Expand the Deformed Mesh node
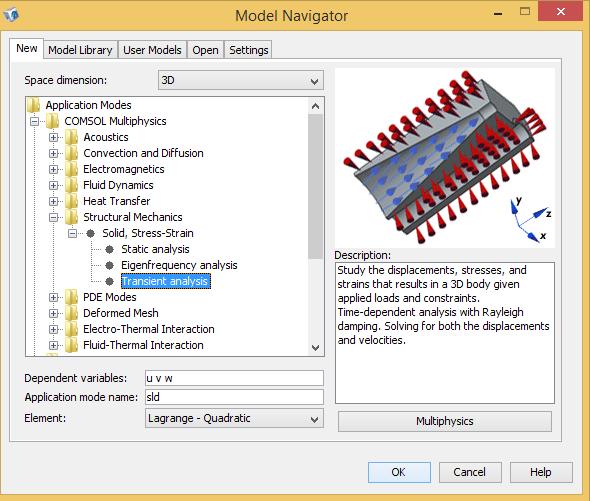 (x=53, y=313)
